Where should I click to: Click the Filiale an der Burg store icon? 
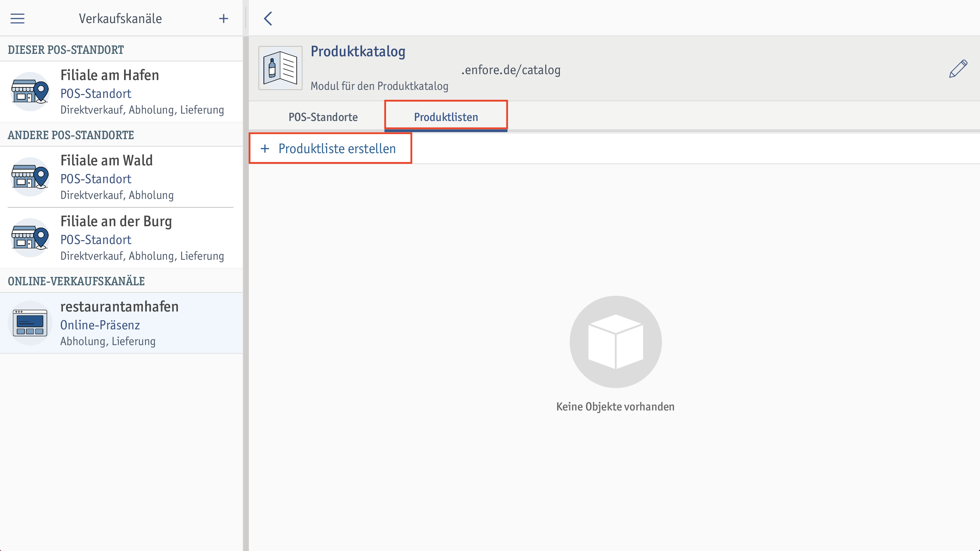30,237
